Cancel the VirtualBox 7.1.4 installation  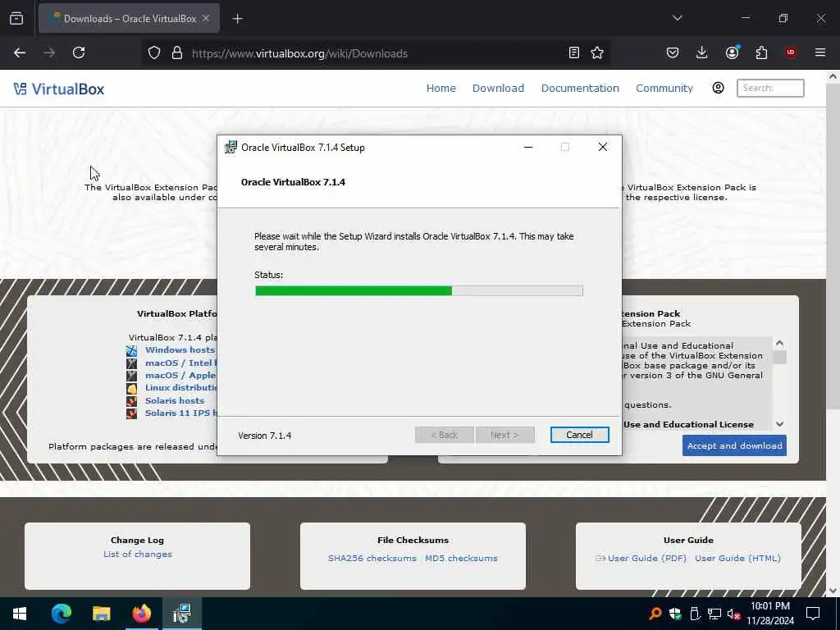coord(579,435)
